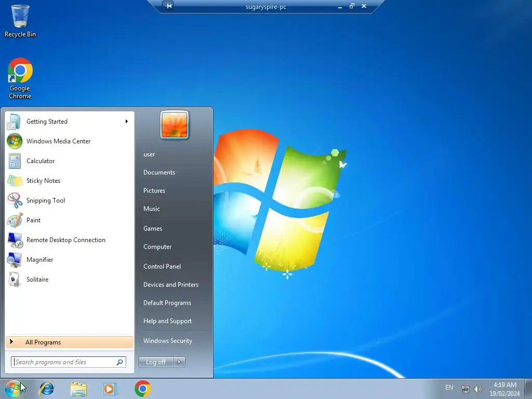Close the sugaryspire-pc remote session
Screen dimensions: 532x399
click(364, 6)
